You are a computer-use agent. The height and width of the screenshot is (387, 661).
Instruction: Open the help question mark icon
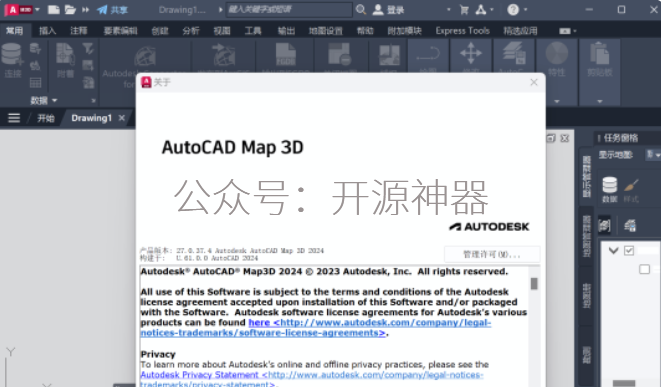point(513,9)
